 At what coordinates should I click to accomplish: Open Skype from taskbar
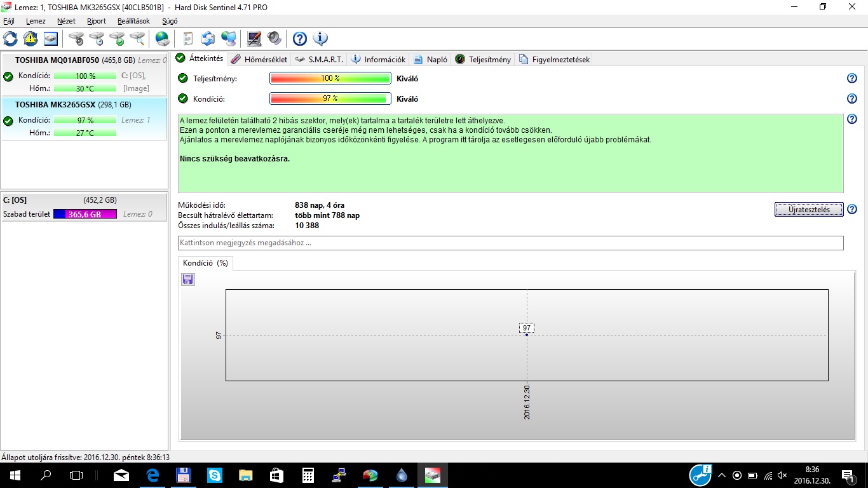tap(215, 475)
